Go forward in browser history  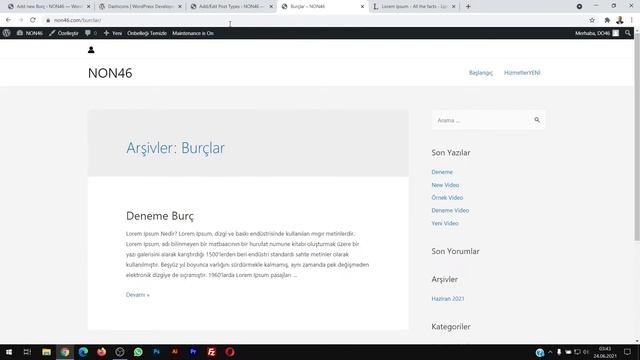(21, 20)
